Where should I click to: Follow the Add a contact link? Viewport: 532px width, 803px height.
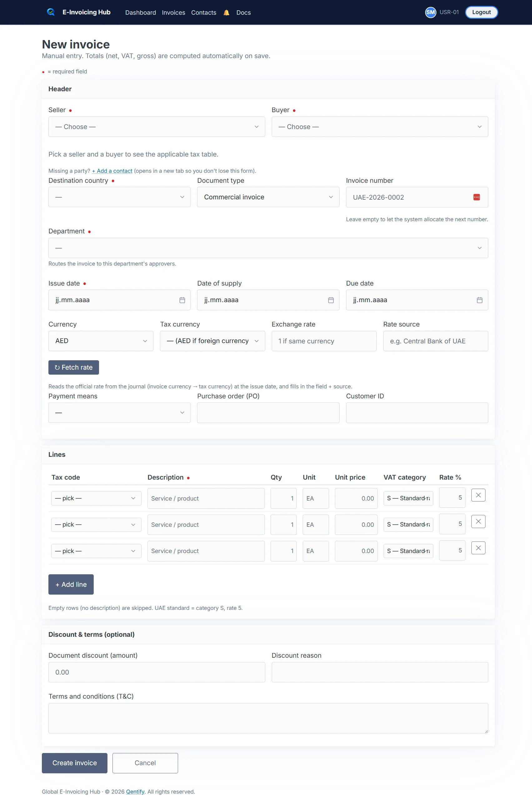coord(112,171)
